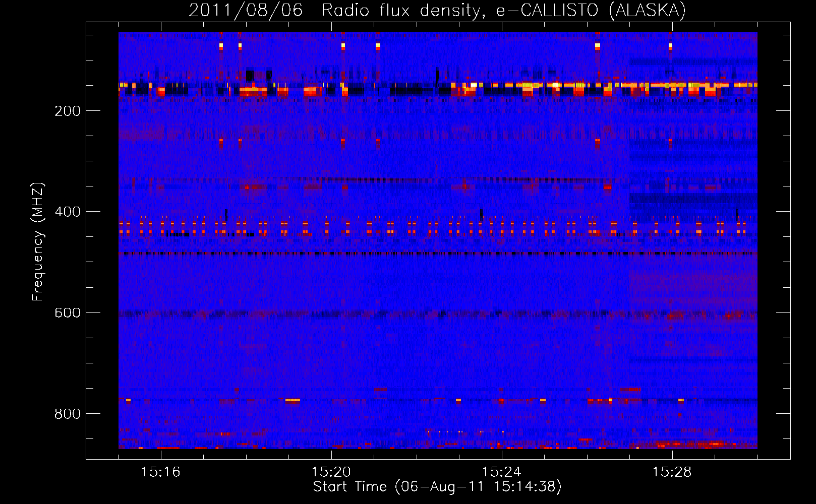This screenshot has height=504, width=816.
Task: Click the 600 frequency tick label
Action: (68, 312)
